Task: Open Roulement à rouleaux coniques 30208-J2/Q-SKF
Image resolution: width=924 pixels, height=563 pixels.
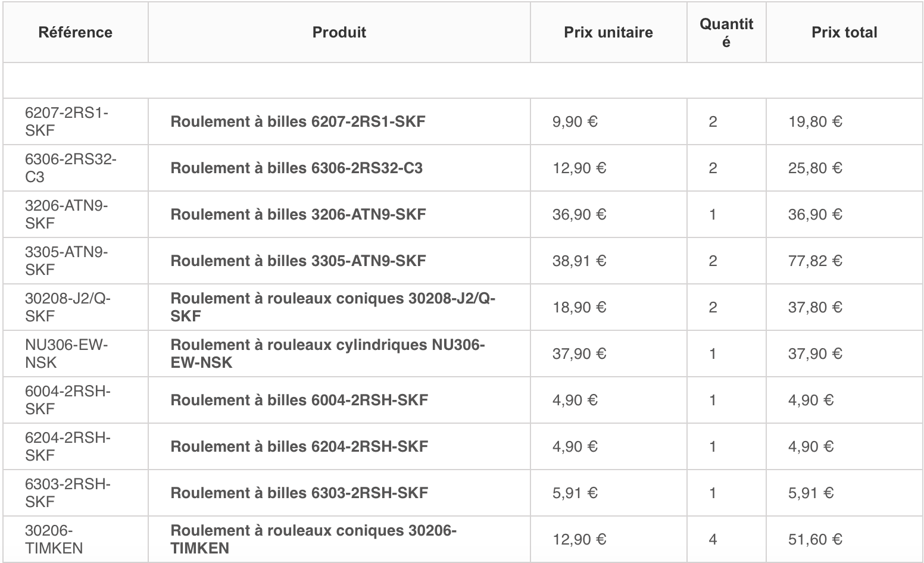Action: 333,307
